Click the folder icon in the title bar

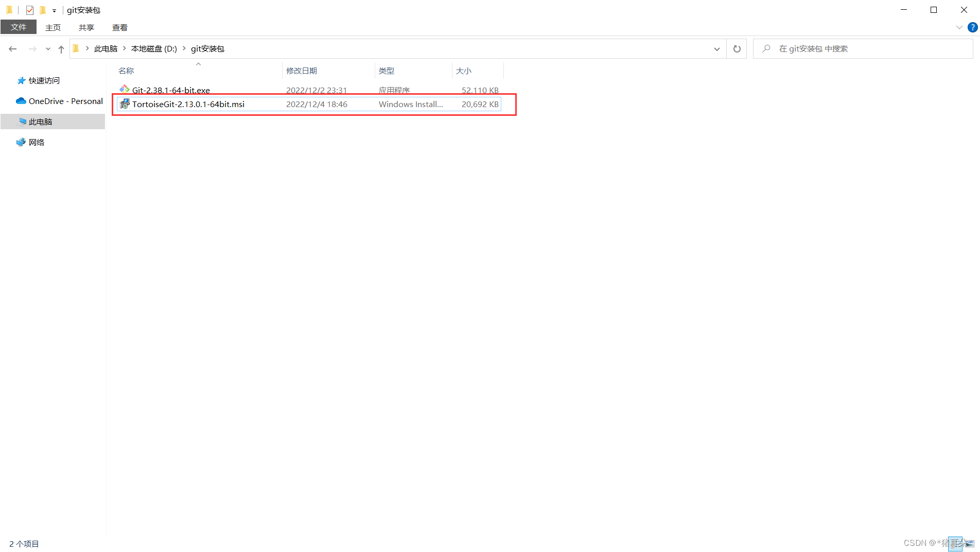9,10
